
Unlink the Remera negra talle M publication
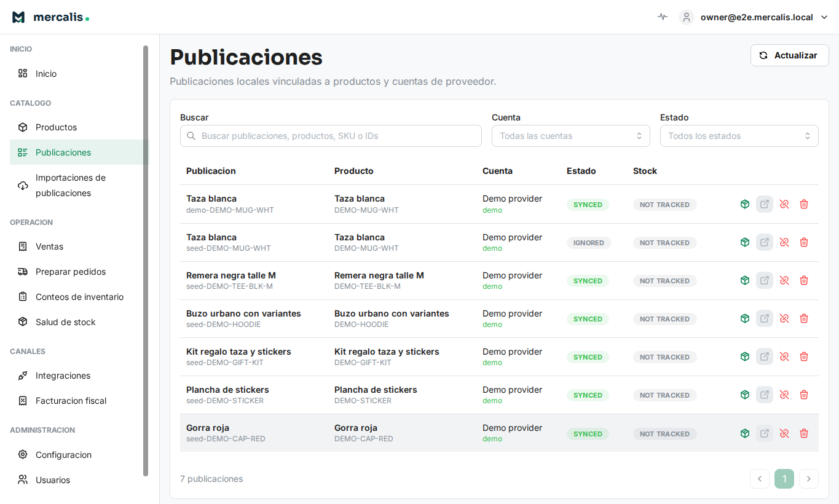784,280
